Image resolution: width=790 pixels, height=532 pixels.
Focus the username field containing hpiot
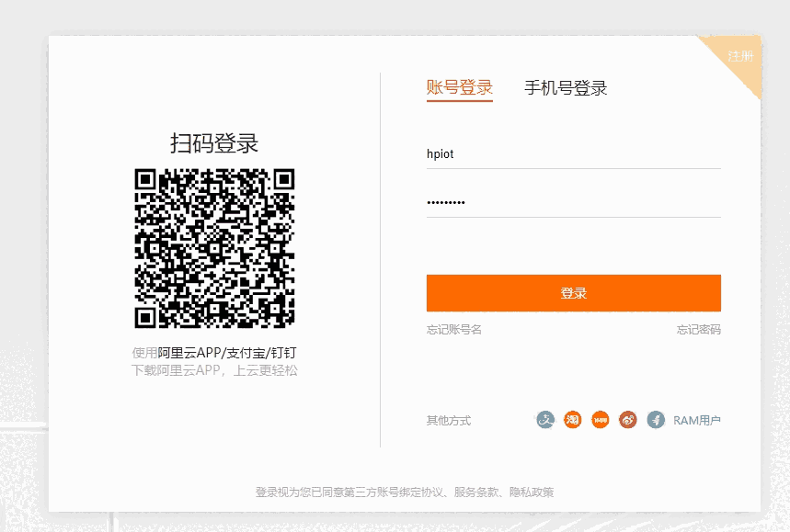click(573, 154)
